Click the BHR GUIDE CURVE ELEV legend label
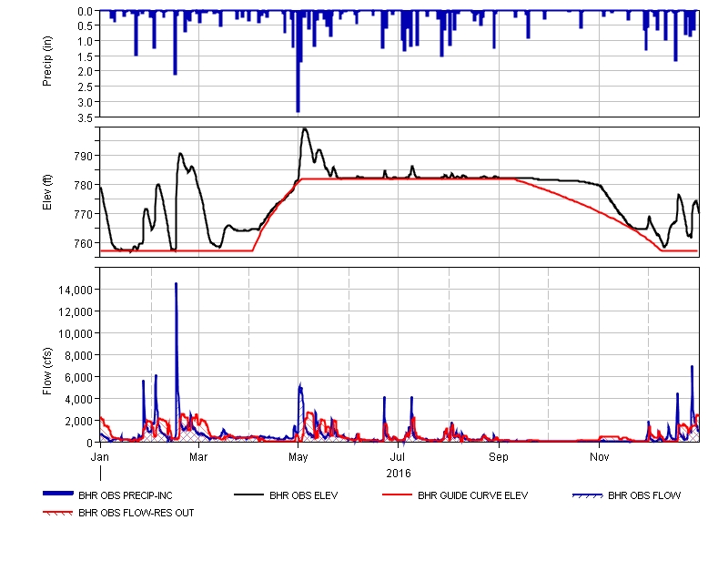728x571 pixels. 472,495
